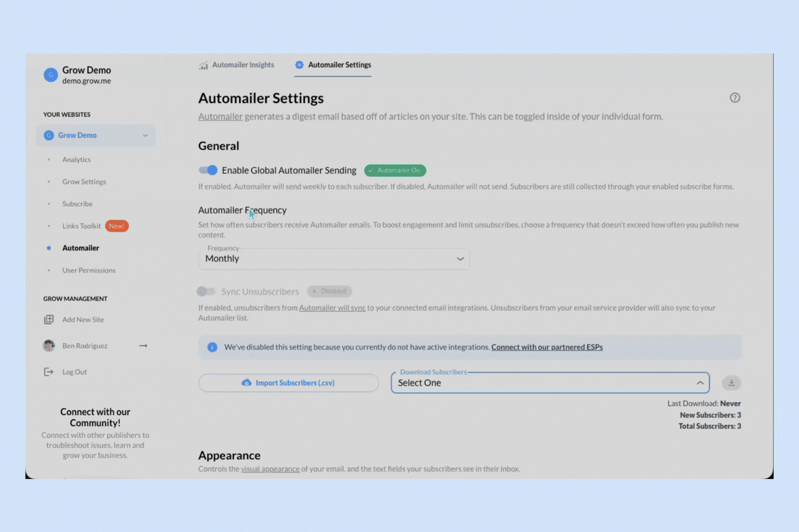Screen dimensions: 799x532
Task: Click the Automailer On status badge
Action: 395,170
